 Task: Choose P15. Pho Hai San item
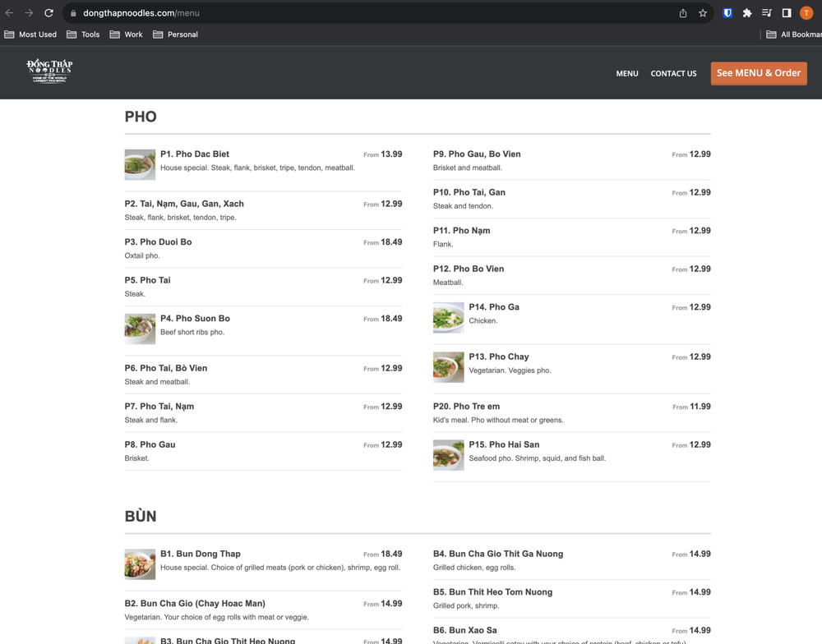coord(504,445)
